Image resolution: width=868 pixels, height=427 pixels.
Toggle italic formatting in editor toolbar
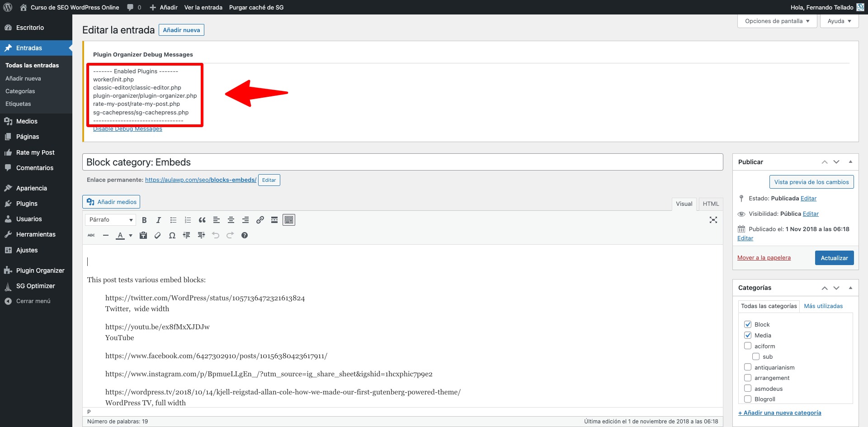tap(159, 220)
